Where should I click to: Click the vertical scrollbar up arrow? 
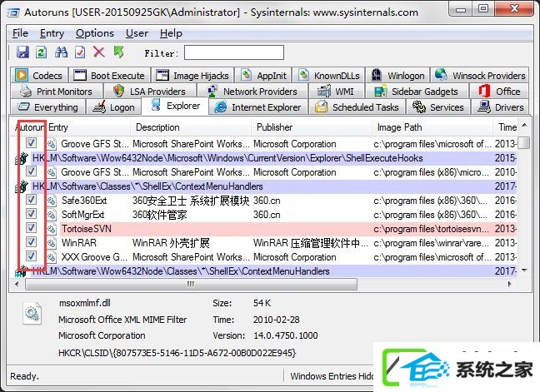pyautogui.click(x=524, y=126)
